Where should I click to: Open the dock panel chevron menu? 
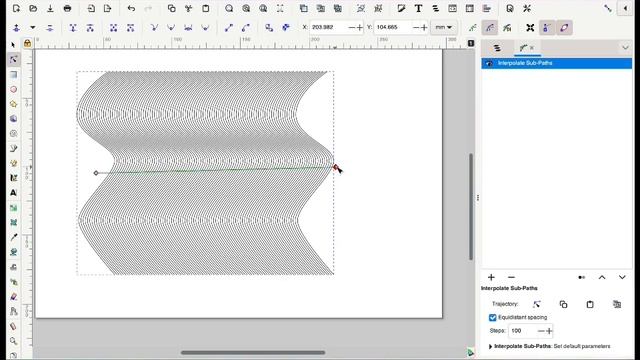(625, 48)
